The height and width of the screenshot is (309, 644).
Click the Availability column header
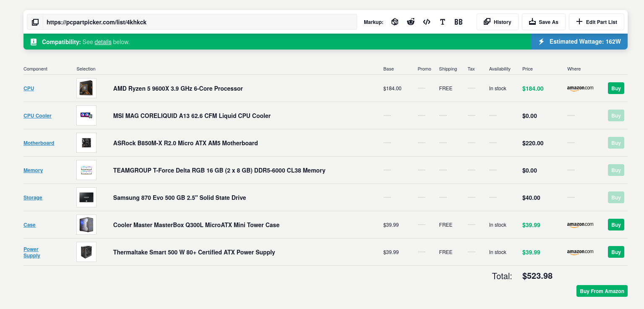pyautogui.click(x=500, y=69)
